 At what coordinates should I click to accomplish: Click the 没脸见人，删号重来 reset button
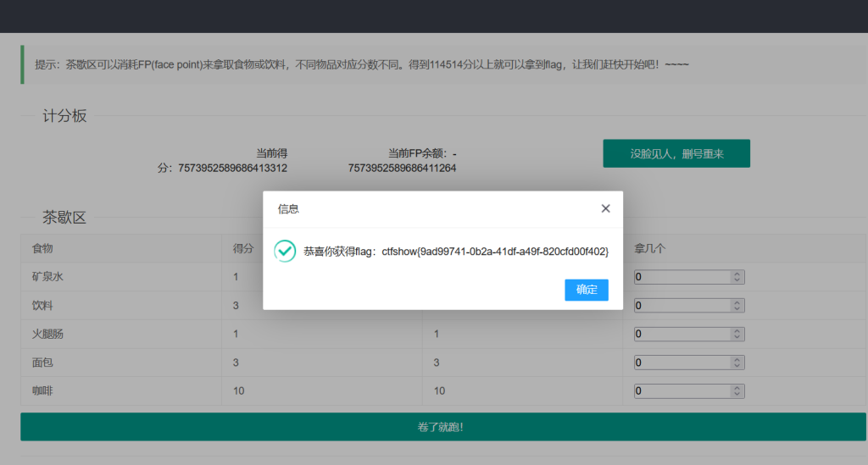coord(676,153)
